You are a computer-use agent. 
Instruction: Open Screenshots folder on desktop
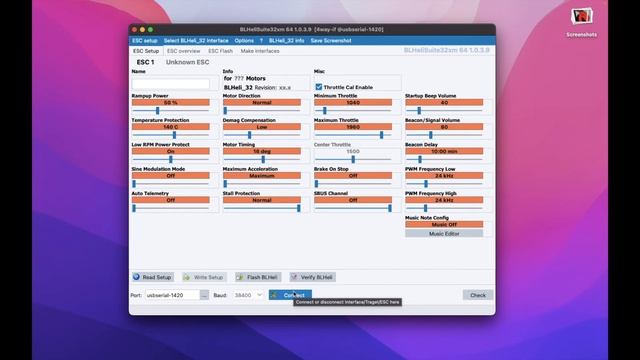582,22
